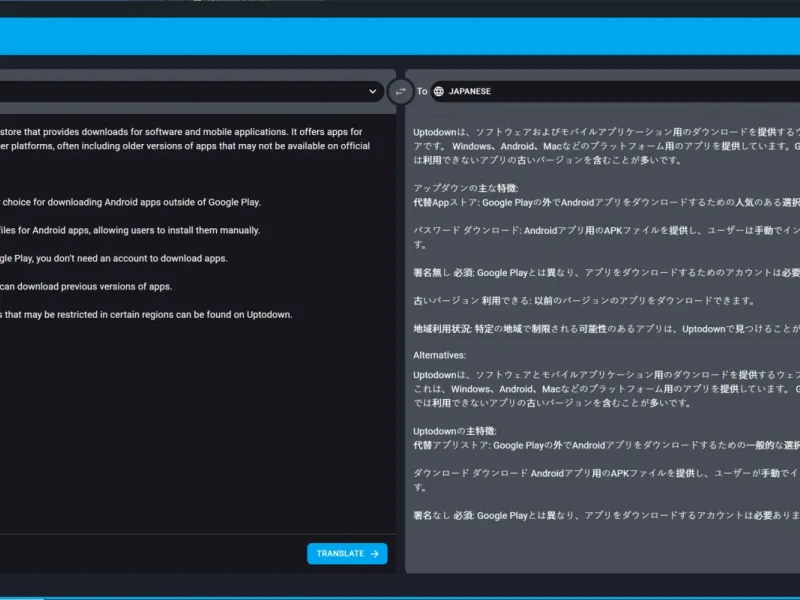This screenshot has width=800, height=600.
Task: Click the Japanese line starting '署名無し 必須'
Action: point(607,272)
